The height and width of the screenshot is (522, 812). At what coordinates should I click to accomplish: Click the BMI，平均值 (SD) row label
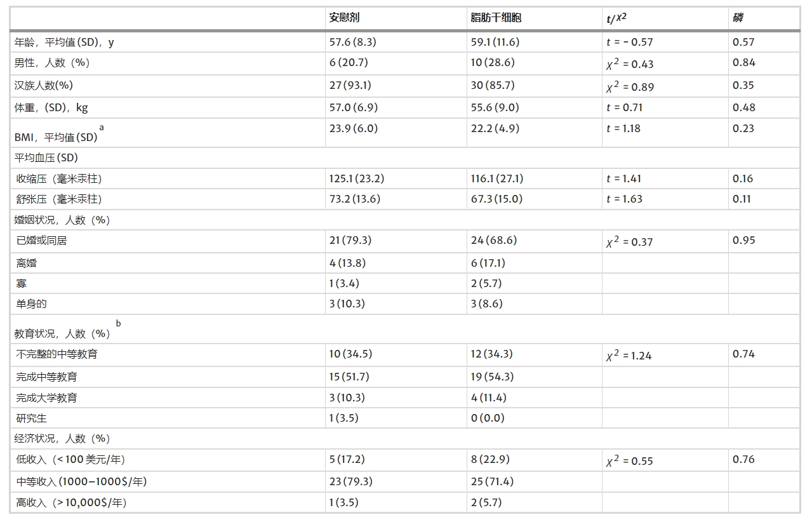click(56, 137)
